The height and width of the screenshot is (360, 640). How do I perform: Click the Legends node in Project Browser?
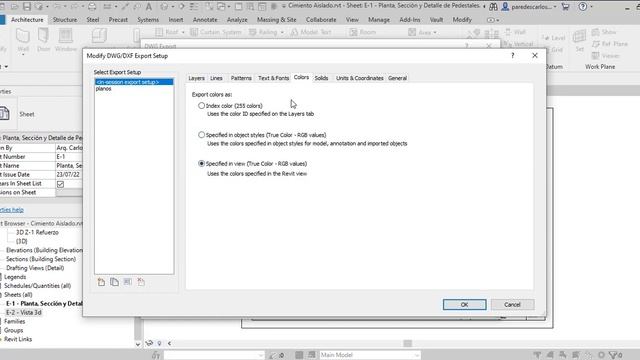(x=15, y=277)
